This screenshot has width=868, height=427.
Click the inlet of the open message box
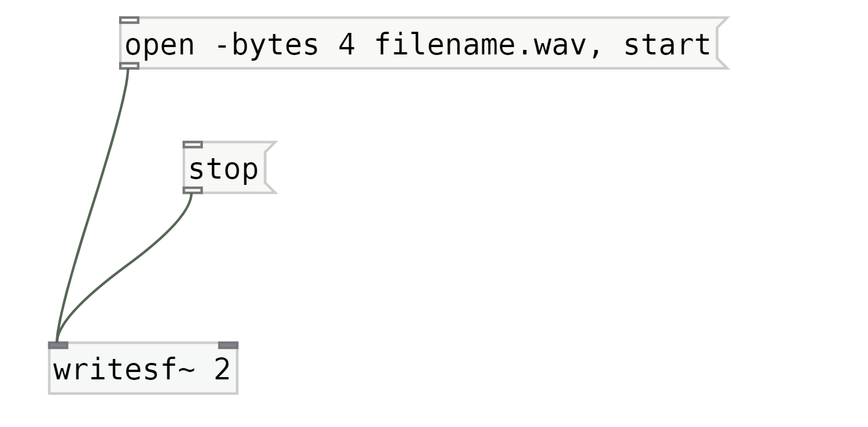(x=129, y=20)
